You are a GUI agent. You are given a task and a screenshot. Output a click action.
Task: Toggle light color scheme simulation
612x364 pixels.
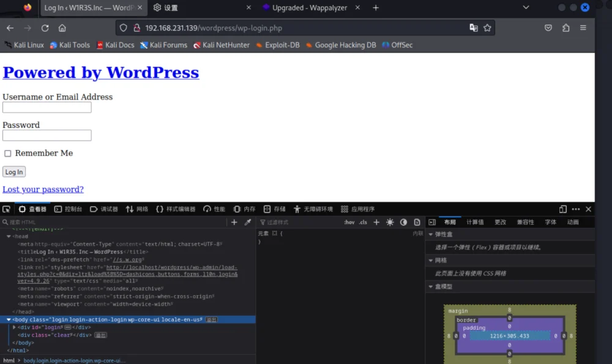coord(390,222)
